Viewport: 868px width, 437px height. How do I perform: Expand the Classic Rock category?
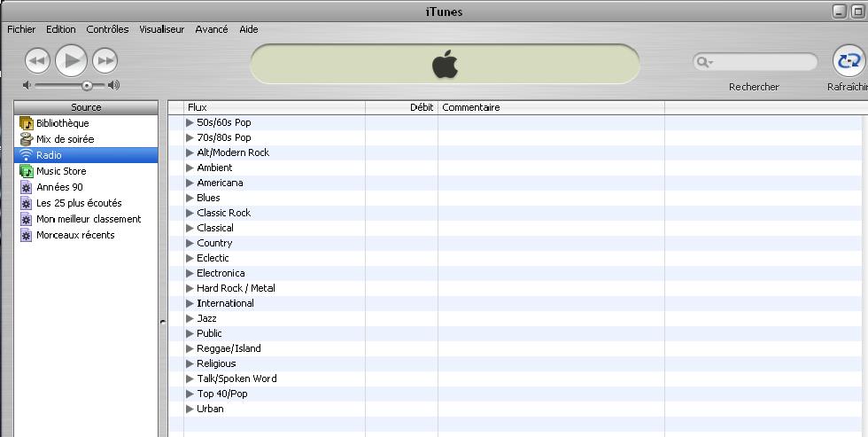(x=190, y=213)
